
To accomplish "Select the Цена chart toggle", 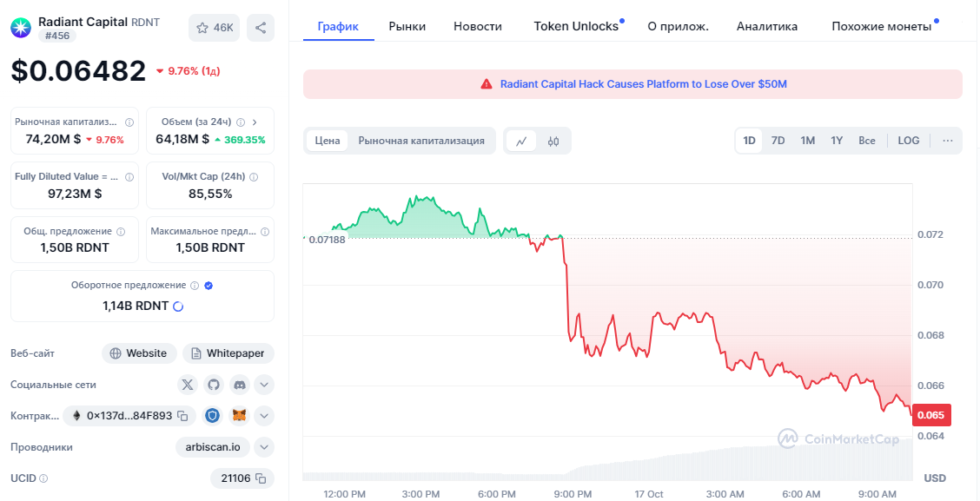I will [x=328, y=141].
